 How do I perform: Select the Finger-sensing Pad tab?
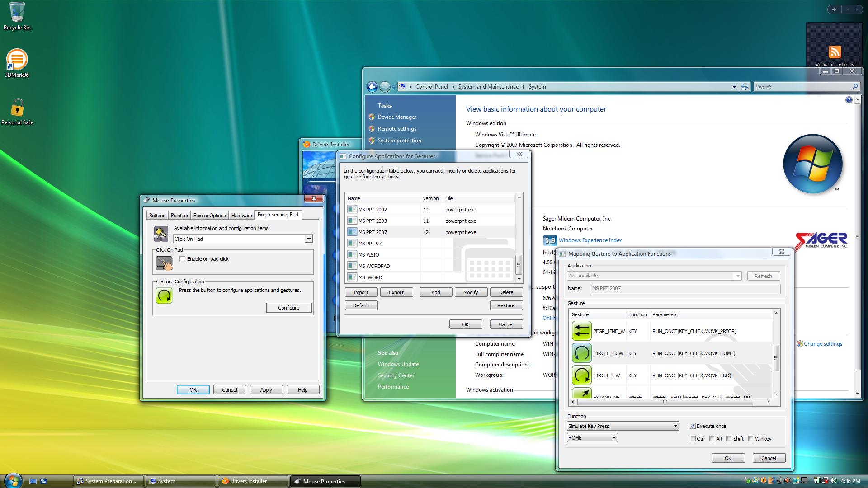[x=278, y=215]
